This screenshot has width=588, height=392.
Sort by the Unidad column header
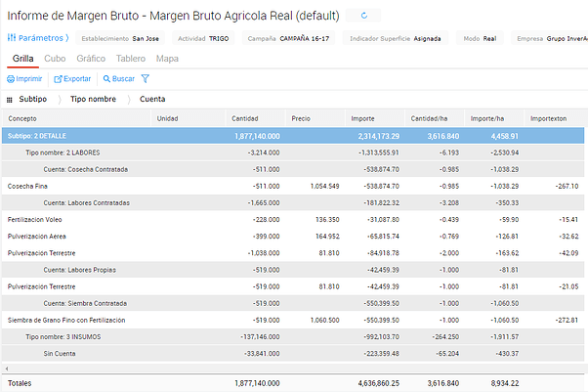pyautogui.click(x=189, y=118)
